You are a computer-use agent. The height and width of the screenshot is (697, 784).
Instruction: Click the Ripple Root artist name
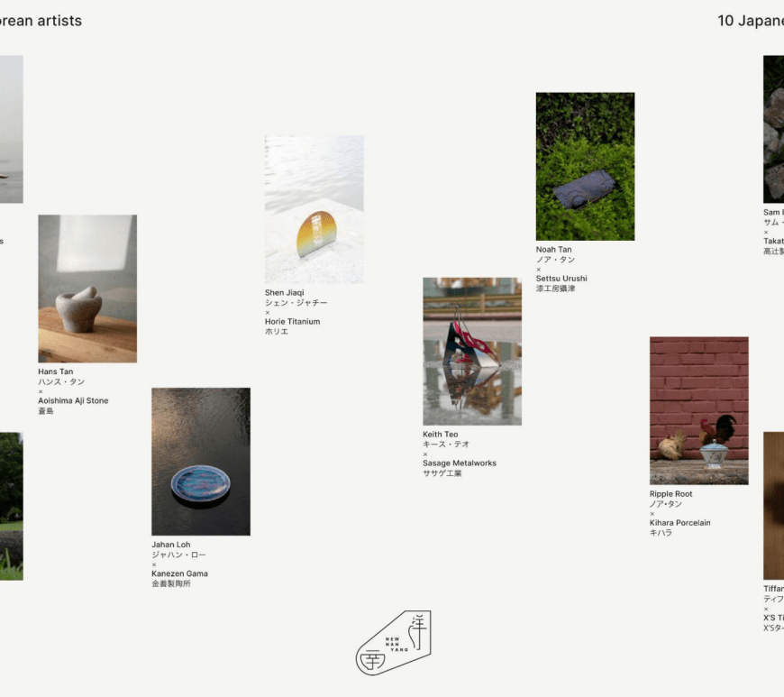[670, 494]
